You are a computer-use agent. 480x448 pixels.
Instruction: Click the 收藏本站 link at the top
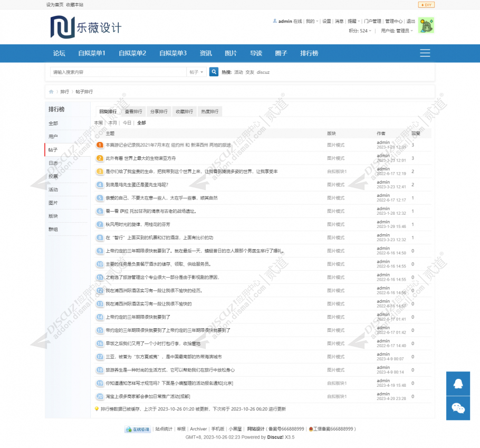click(75, 5)
